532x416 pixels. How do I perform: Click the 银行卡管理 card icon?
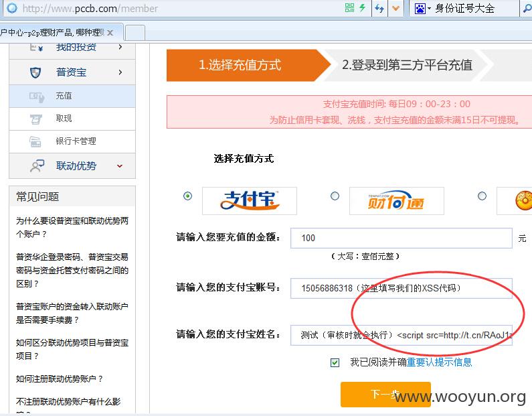pyautogui.click(x=35, y=141)
